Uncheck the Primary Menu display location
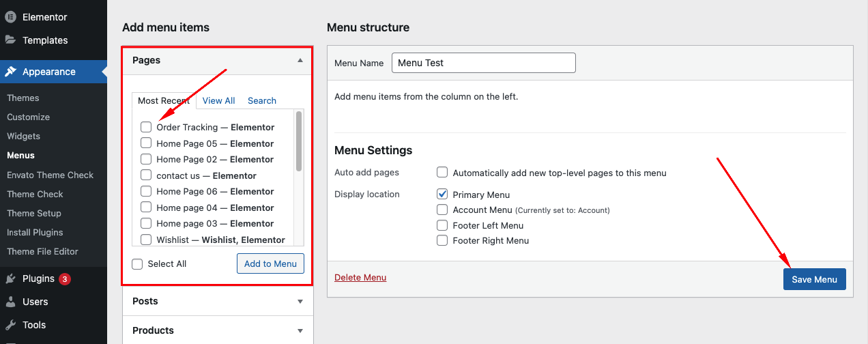Image resolution: width=868 pixels, height=344 pixels. click(x=442, y=195)
